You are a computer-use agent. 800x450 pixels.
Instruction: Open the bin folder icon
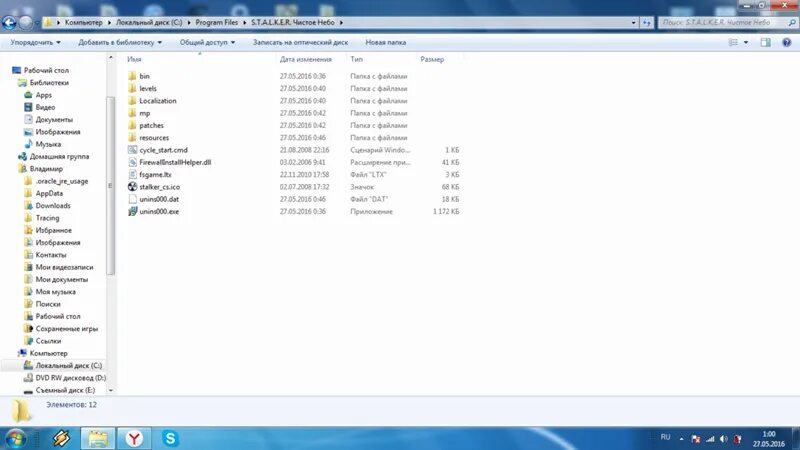click(x=132, y=76)
